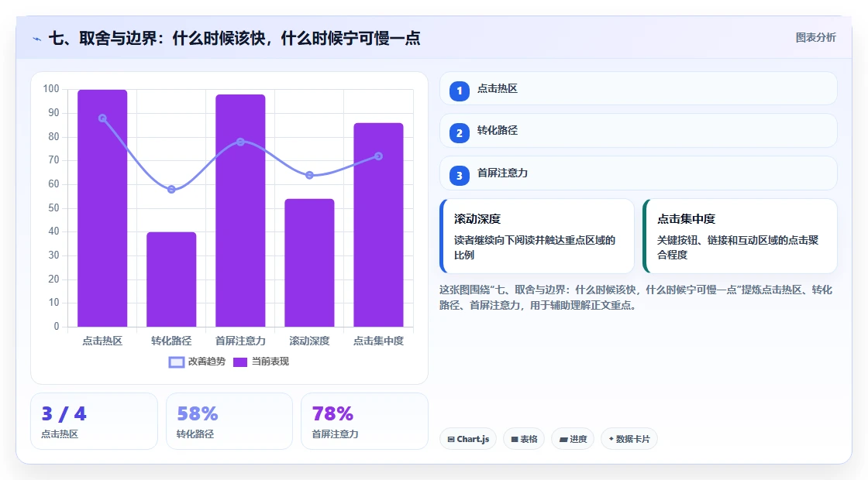Select the 转化路径 list row

coord(639,131)
